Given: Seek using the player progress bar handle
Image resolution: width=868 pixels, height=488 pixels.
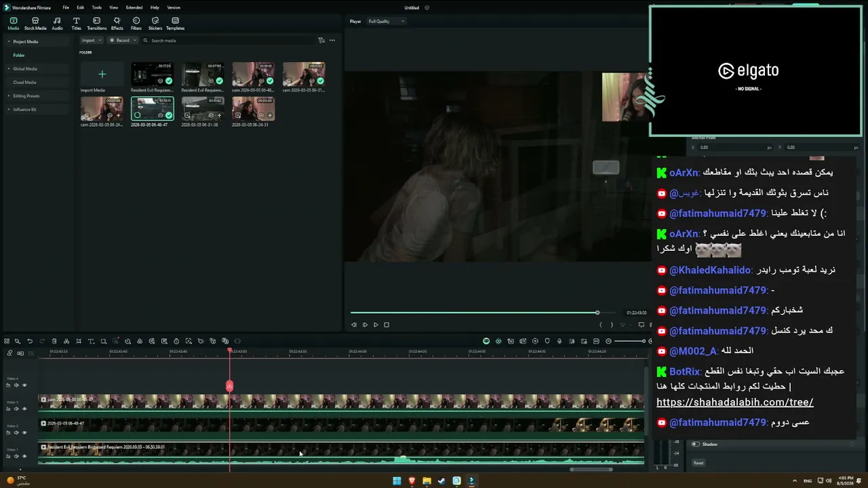Looking at the screenshot, I should [597, 312].
